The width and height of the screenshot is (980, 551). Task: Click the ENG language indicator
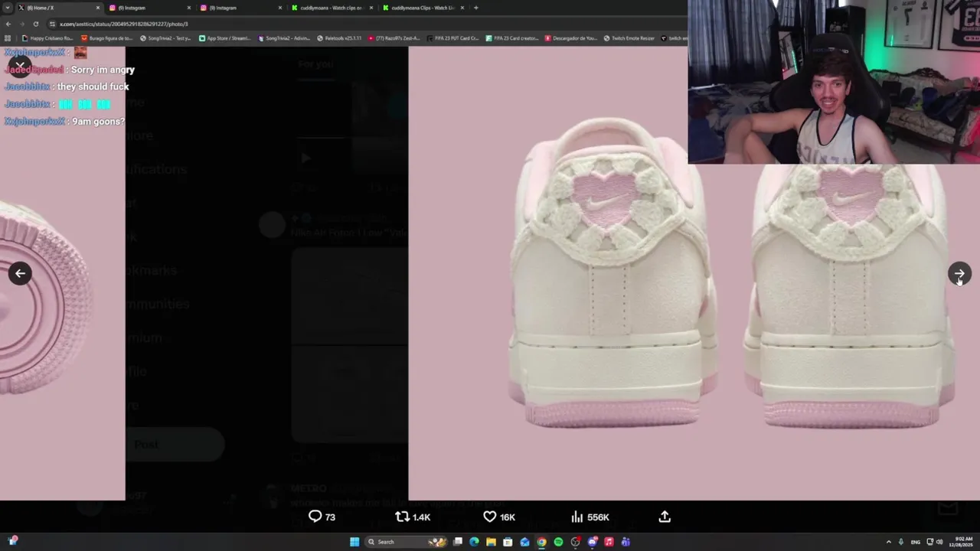(x=916, y=542)
